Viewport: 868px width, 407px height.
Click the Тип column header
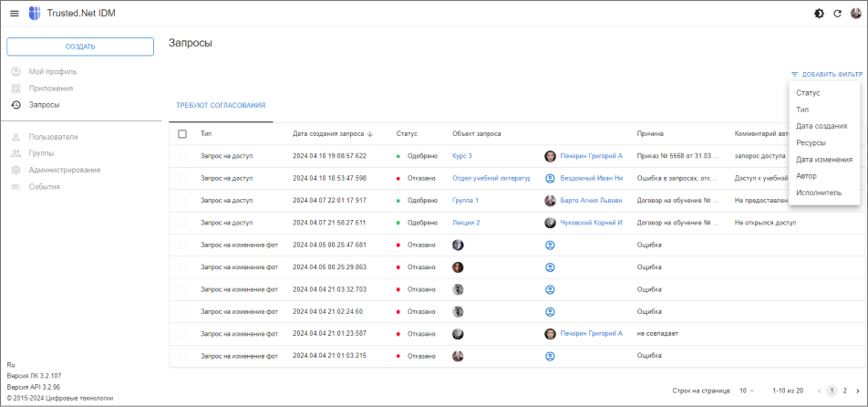tap(206, 134)
